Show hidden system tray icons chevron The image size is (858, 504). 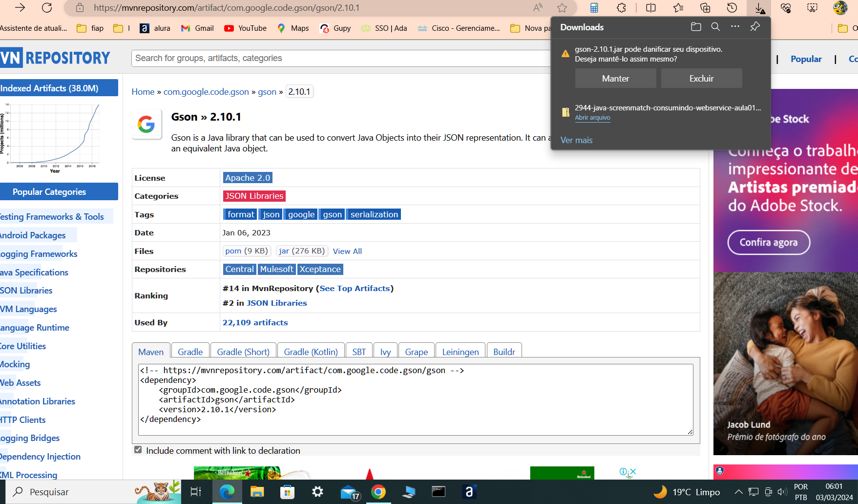point(738,492)
